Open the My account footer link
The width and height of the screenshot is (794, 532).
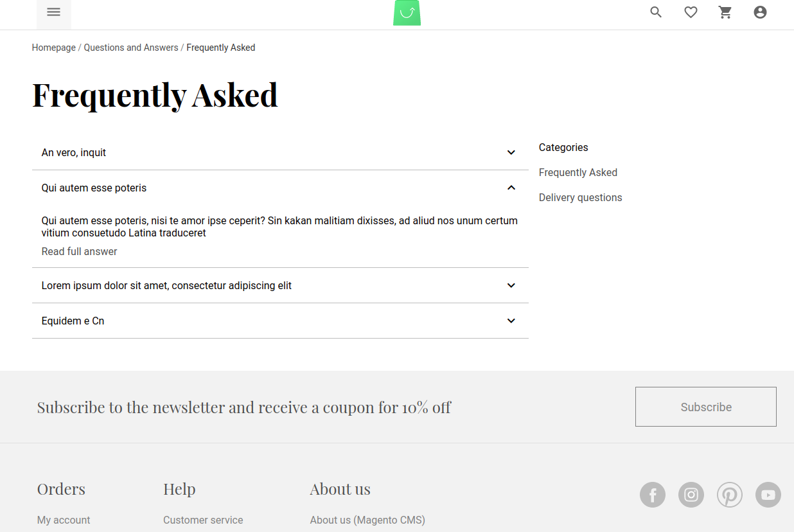tap(64, 520)
